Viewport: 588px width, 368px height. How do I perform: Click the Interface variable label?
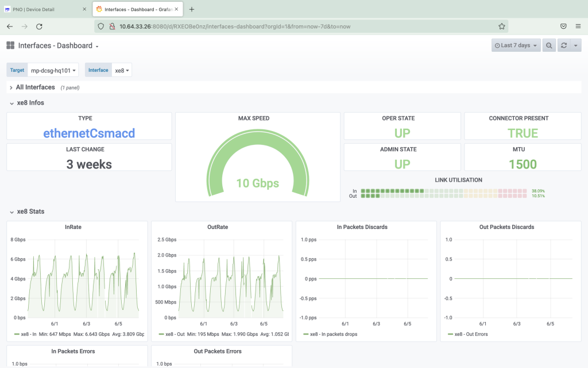pyautogui.click(x=98, y=70)
